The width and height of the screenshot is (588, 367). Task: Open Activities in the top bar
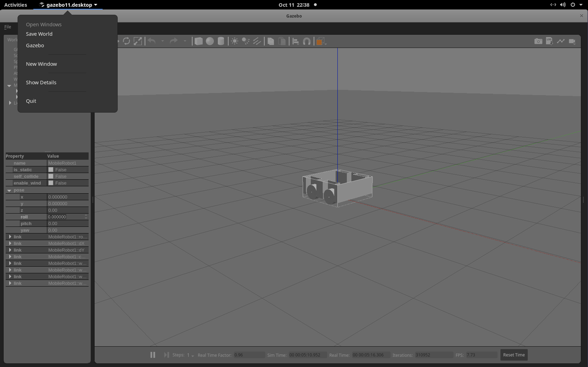pyautogui.click(x=15, y=5)
